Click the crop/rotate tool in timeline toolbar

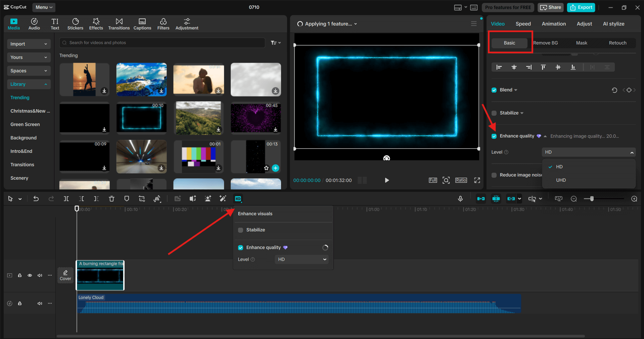tap(142, 199)
